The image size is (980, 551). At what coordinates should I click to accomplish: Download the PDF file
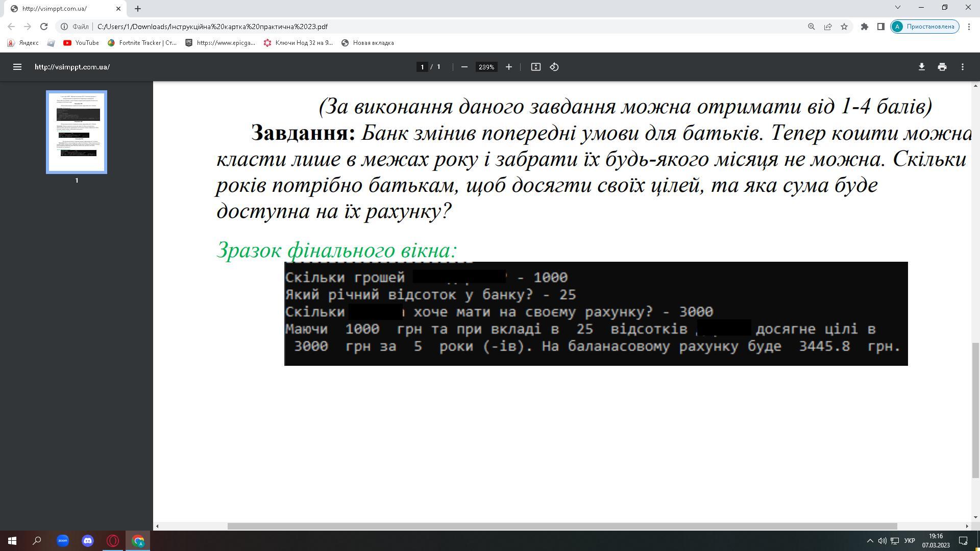[921, 67]
